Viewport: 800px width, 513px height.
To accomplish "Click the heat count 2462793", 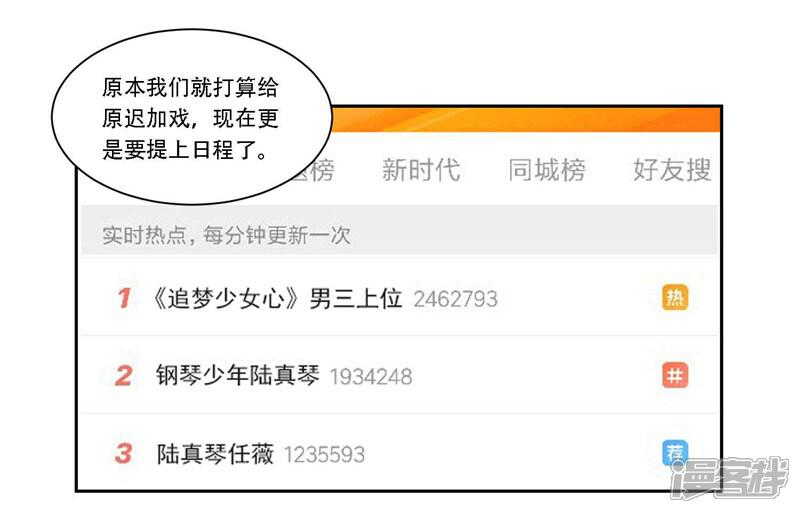I will [x=456, y=299].
